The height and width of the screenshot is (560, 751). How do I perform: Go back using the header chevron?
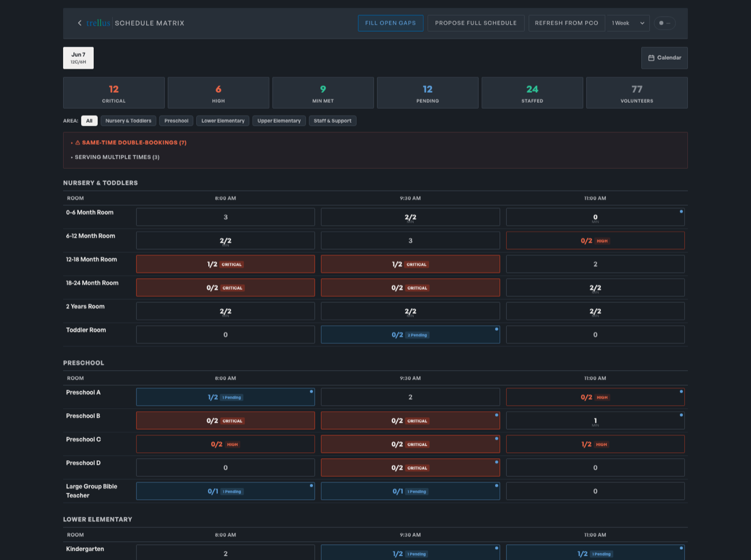click(x=80, y=23)
